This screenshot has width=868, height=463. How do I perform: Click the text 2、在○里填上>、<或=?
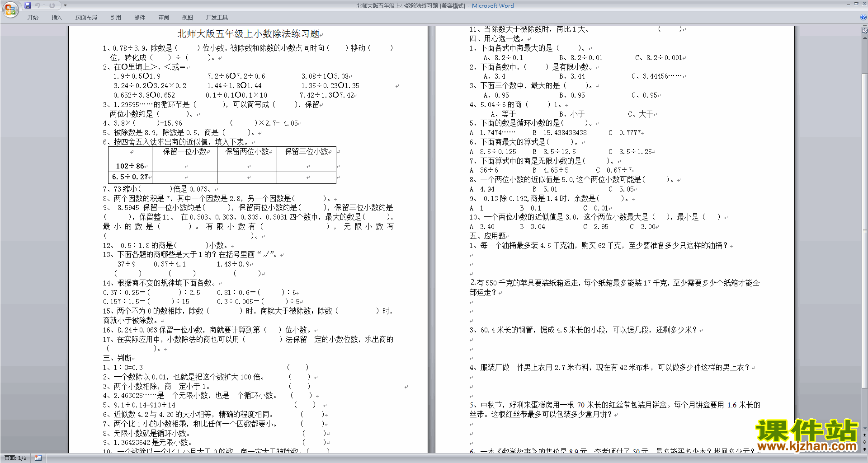[144, 67]
